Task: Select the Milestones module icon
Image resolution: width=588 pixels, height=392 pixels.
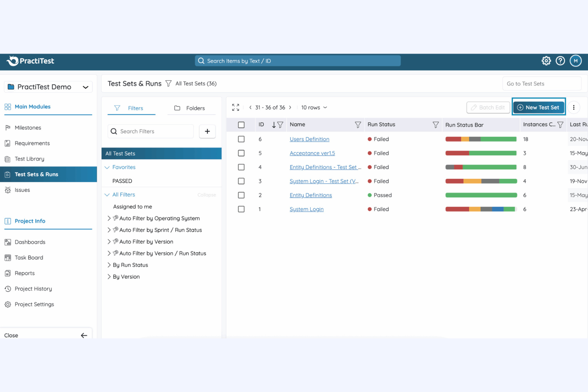Action: [x=9, y=128]
